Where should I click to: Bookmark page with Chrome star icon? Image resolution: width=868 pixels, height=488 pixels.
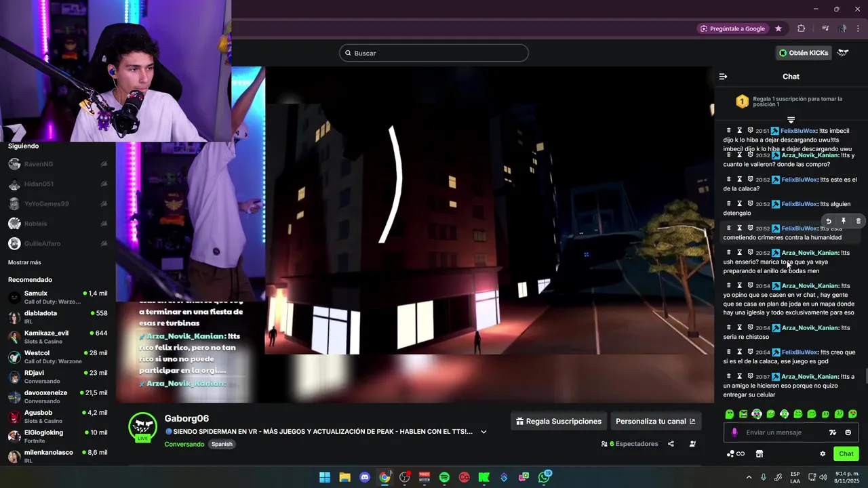tap(778, 28)
